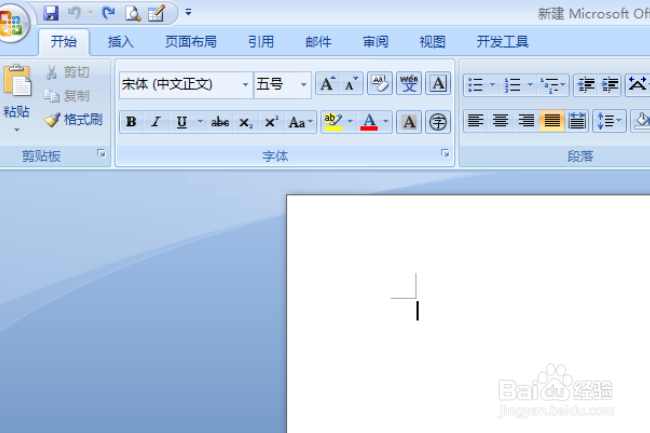Switch to the 开始 tab

(64, 42)
